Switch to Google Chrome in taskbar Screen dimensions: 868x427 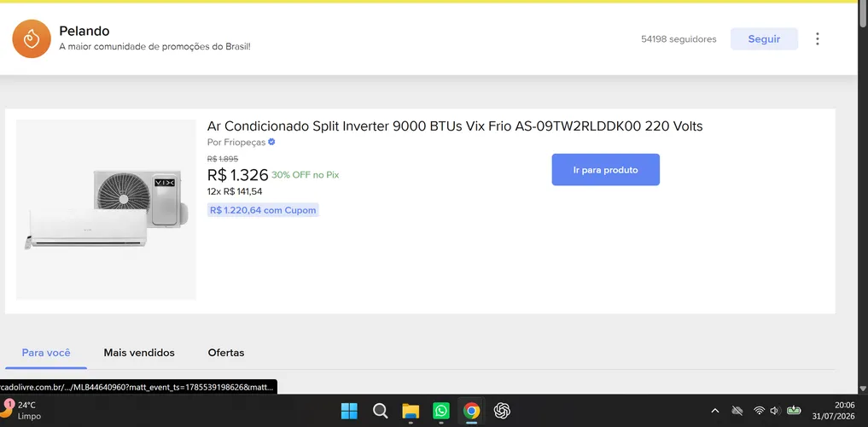(471, 411)
